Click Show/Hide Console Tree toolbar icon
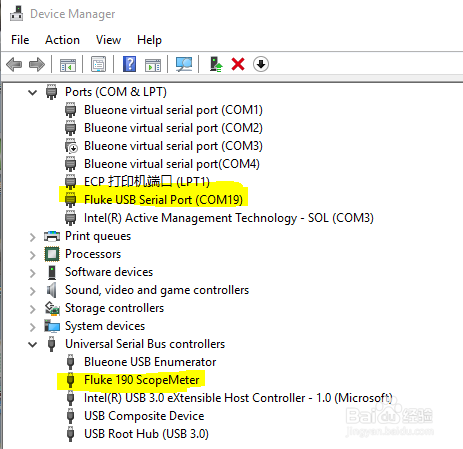Screen dimensions: 463x449 pyautogui.click(x=68, y=64)
